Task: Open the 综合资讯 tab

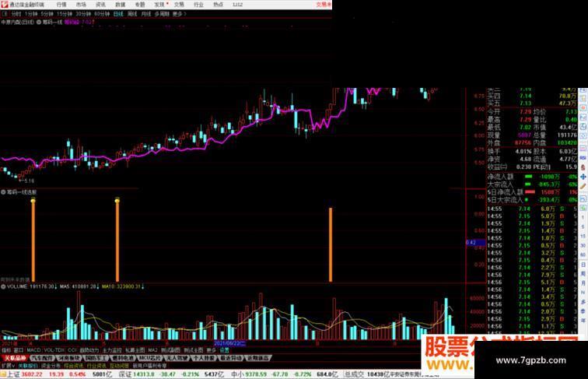Action: (x=73, y=366)
